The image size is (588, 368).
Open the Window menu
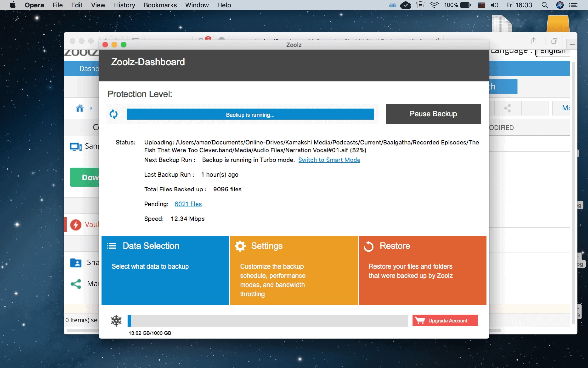pyautogui.click(x=197, y=5)
